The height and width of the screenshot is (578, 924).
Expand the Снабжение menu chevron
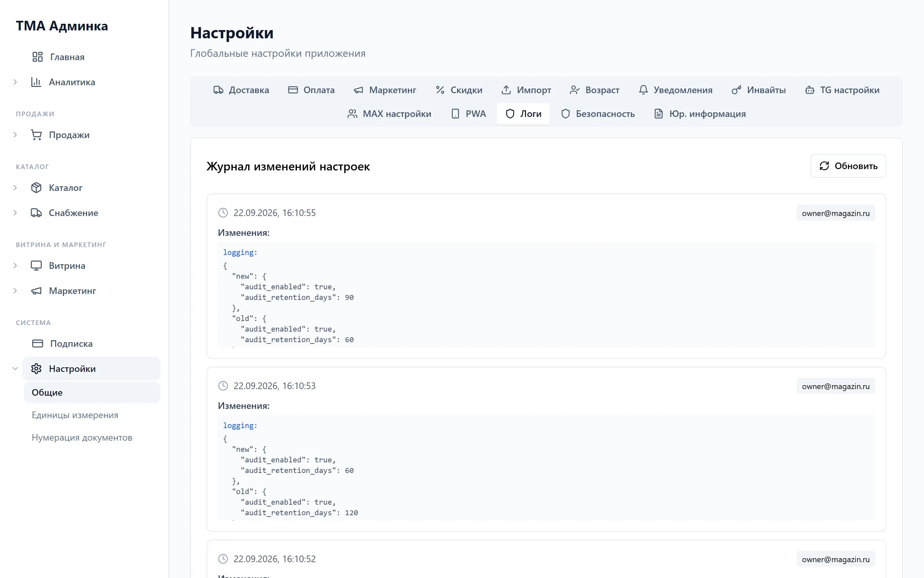[15, 213]
